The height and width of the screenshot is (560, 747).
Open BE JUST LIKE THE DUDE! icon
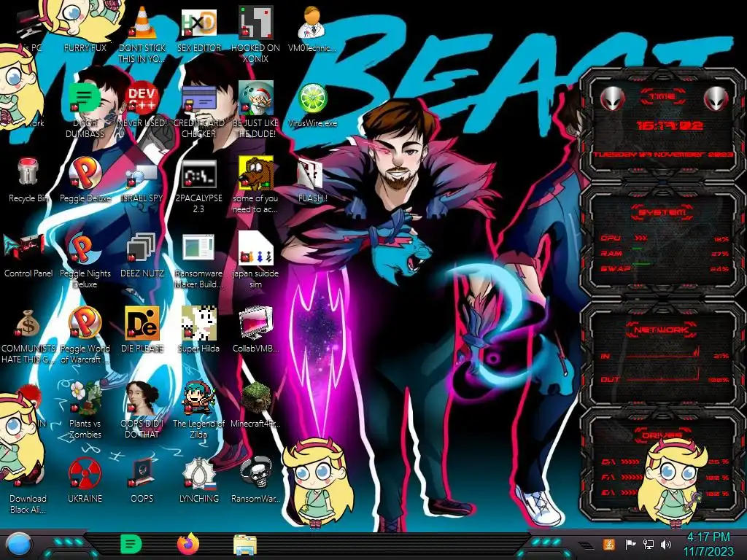pos(256,98)
